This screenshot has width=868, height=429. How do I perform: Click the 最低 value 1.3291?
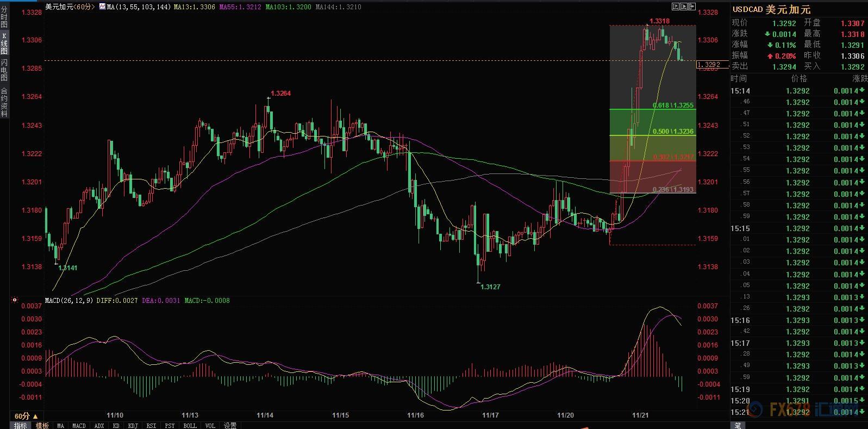tap(852, 45)
